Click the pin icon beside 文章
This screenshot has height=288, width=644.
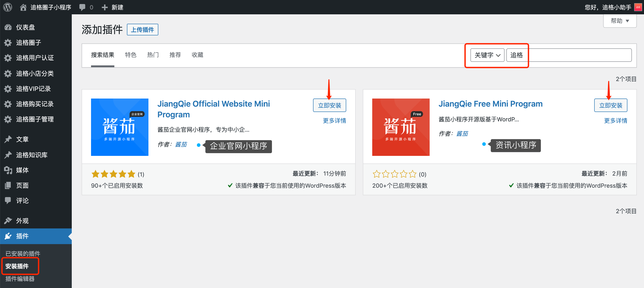click(8, 139)
